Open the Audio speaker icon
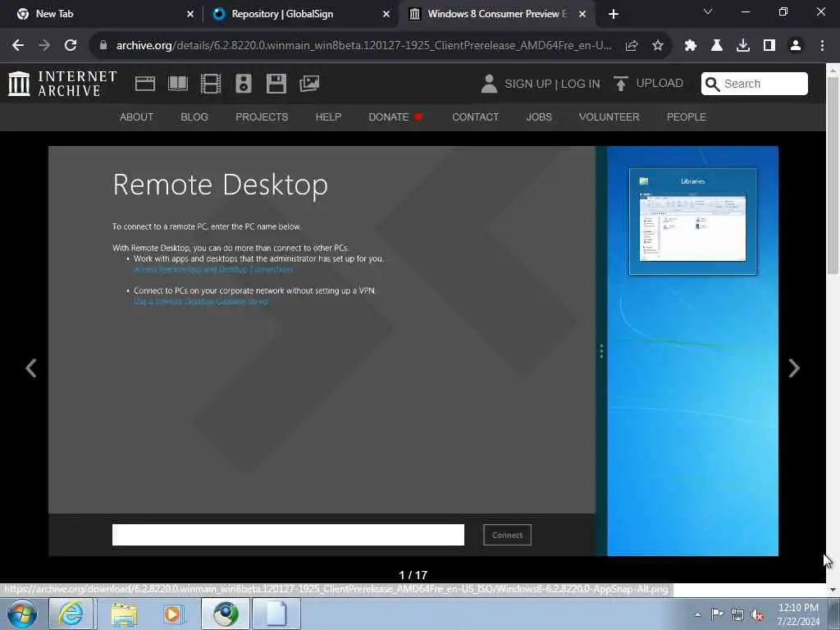Image resolution: width=840 pixels, height=630 pixels. (243, 84)
